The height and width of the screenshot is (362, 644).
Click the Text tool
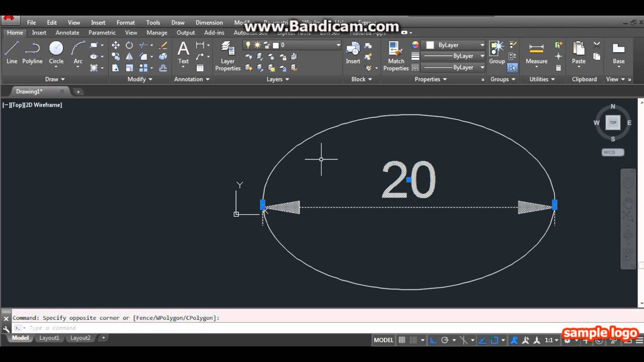click(183, 53)
